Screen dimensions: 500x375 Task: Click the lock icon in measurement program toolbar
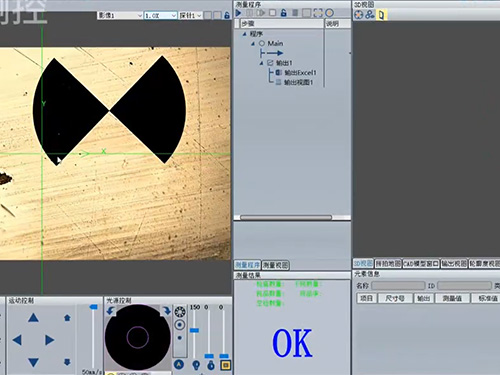pyautogui.click(x=283, y=13)
